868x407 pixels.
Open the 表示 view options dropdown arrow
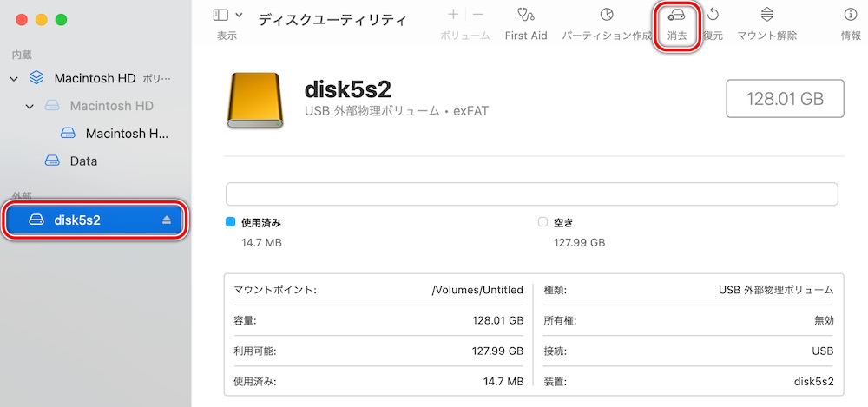pos(239,15)
